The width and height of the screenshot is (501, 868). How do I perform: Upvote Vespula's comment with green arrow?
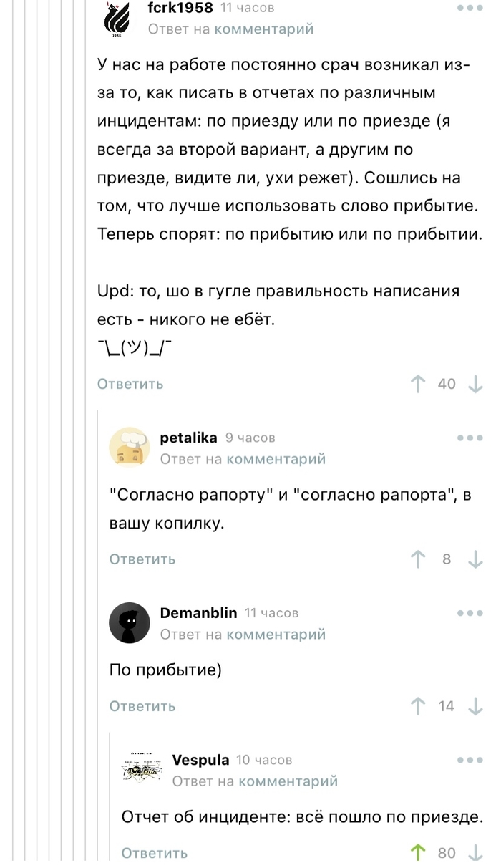(x=418, y=852)
